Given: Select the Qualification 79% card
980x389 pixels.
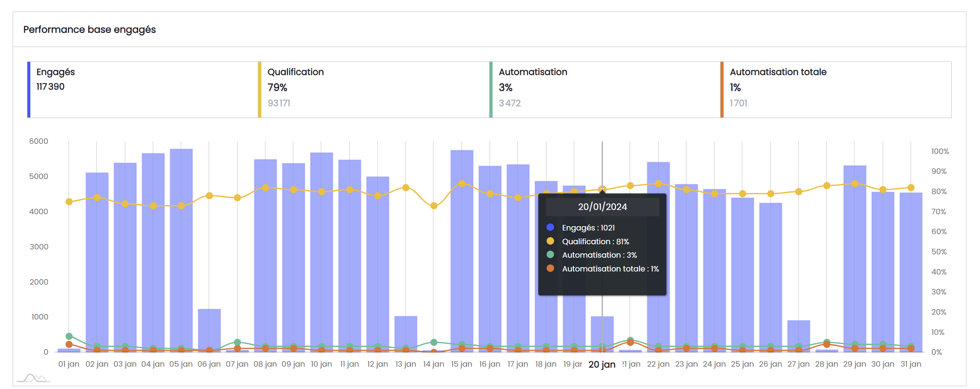Looking at the screenshot, I should pyautogui.click(x=373, y=90).
